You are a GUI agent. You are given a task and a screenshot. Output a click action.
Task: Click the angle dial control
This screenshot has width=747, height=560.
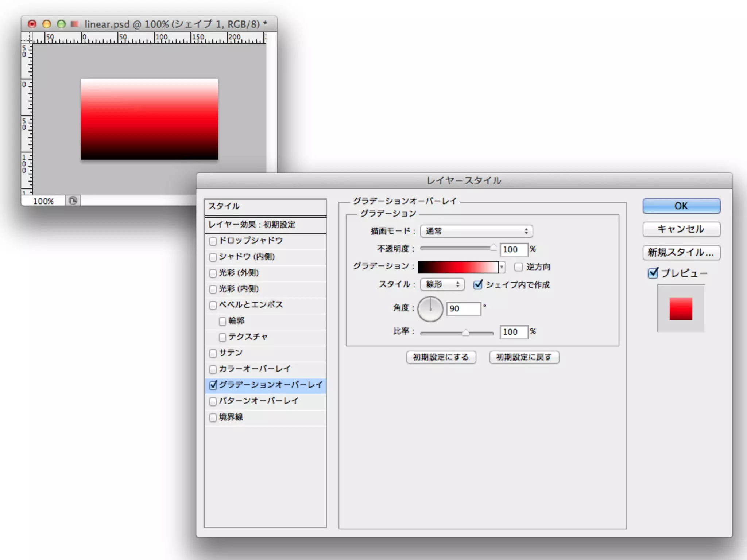point(430,309)
